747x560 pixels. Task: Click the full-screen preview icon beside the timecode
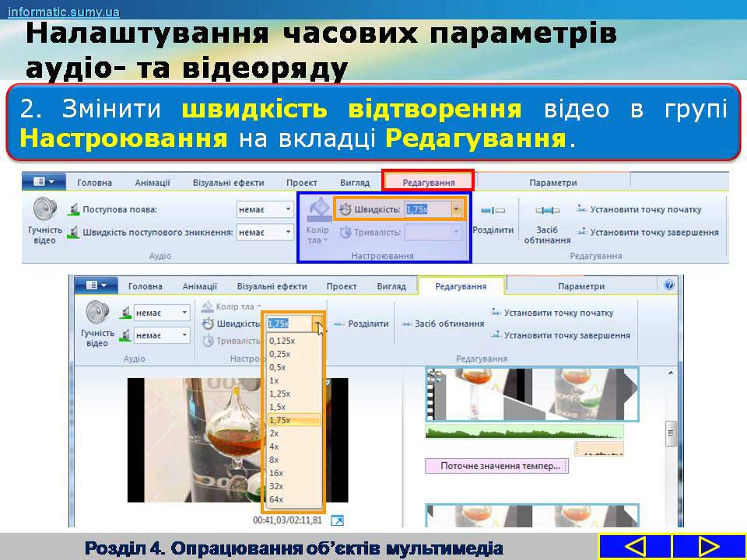337,520
